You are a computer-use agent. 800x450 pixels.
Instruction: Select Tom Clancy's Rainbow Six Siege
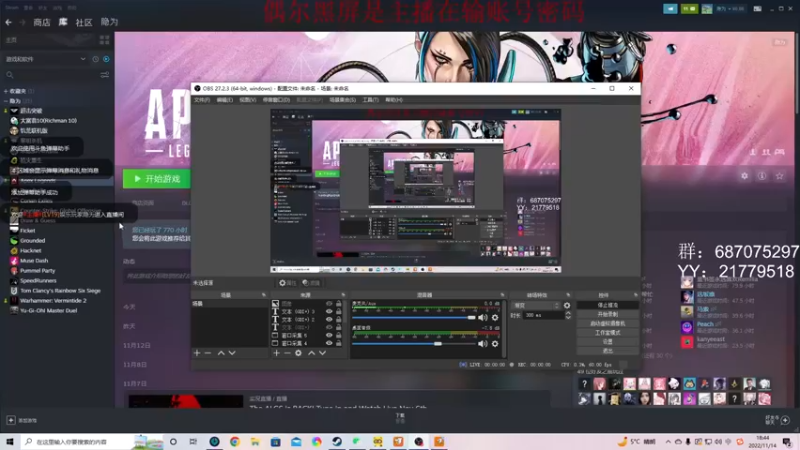[x=60, y=291]
